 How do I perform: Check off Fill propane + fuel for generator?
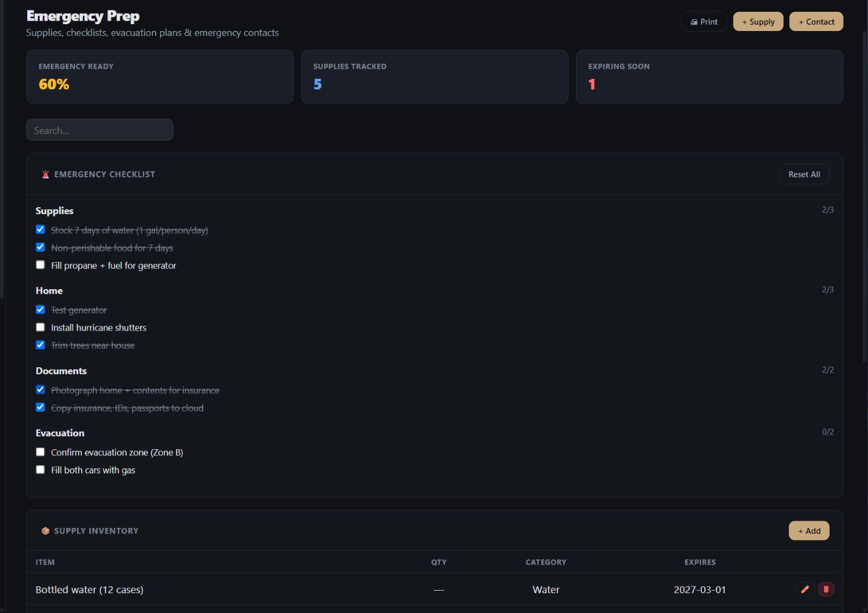click(40, 265)
